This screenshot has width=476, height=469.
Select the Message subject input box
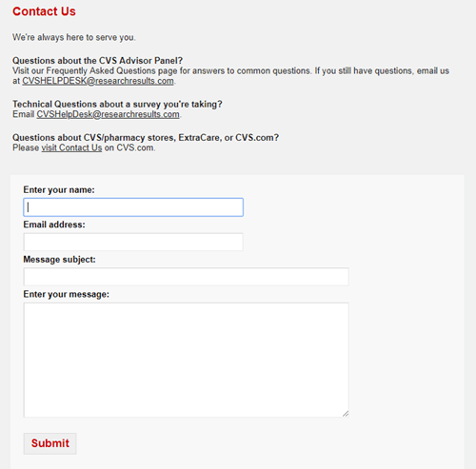pos(186,277)
